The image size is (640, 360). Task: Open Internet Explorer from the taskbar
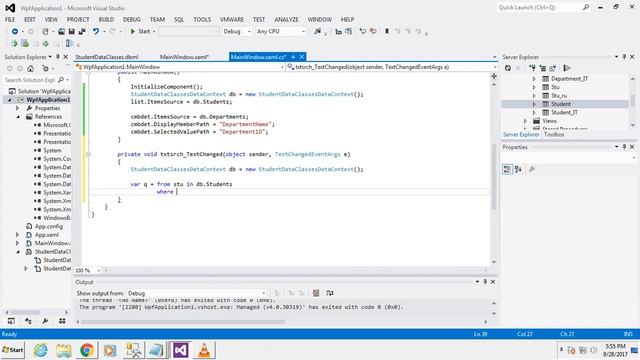40,350
